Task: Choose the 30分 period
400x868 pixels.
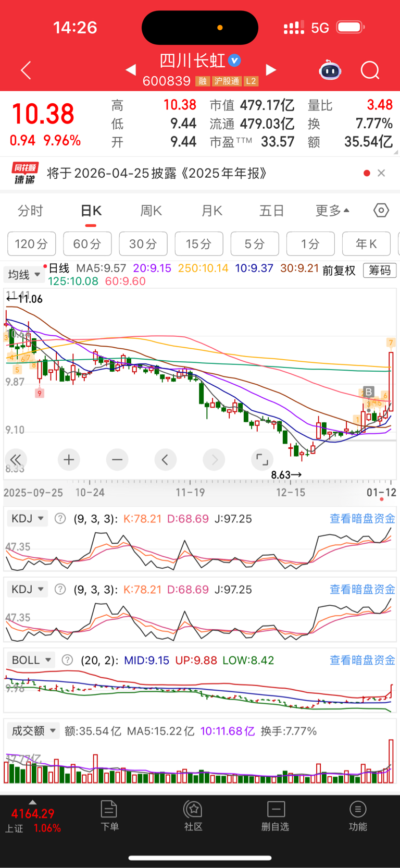Action: 143,244
